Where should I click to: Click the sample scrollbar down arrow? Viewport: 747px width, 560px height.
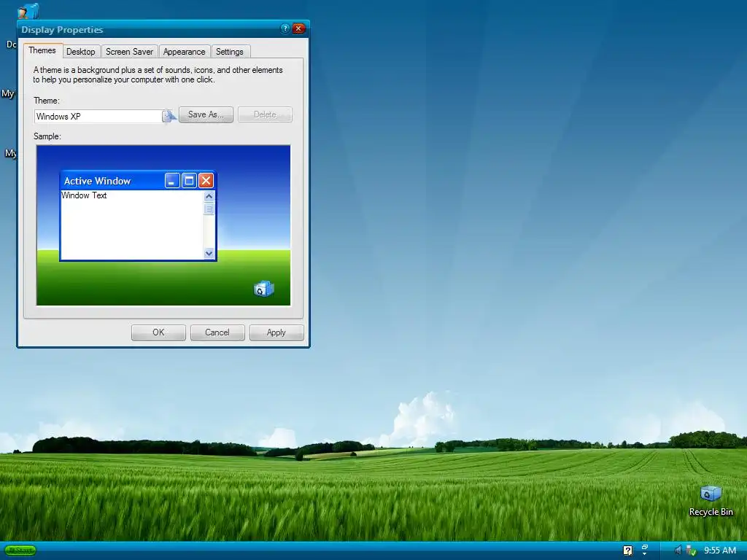pyautogui.click(x=209, y=253)
